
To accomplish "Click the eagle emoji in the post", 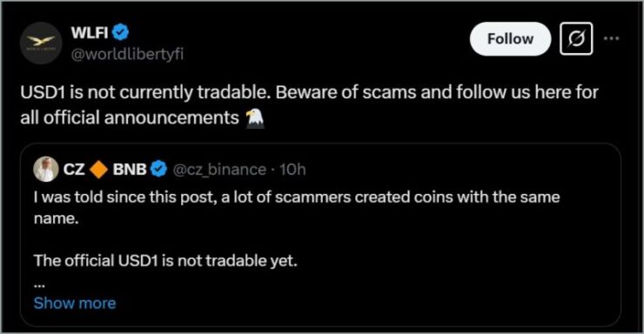I will pos(254,118).
